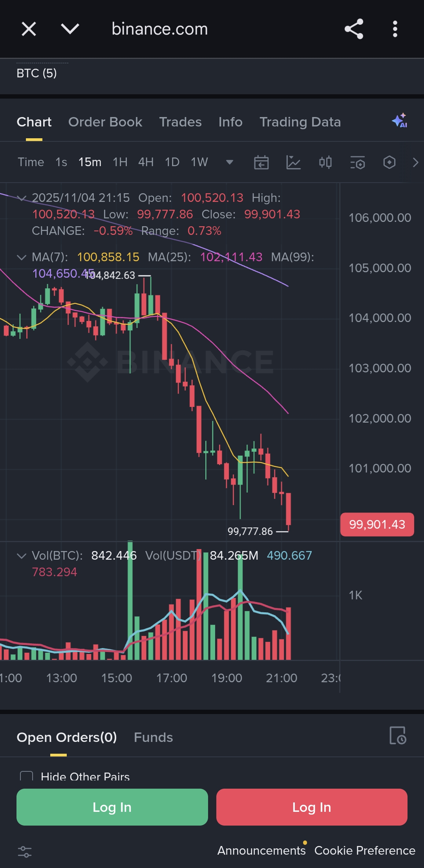Expand more time interval options dropdown
This screenshot has height=868, width=424.
pos(230,162)
